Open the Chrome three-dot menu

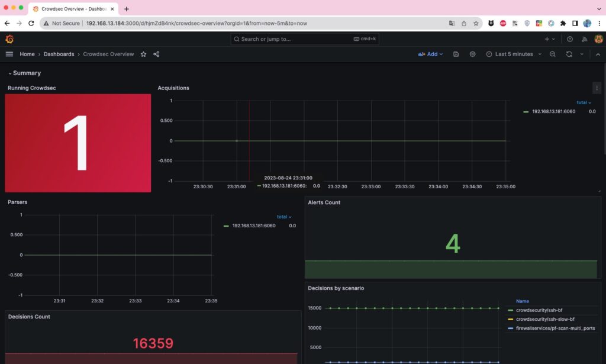click(x=599, y=23)
